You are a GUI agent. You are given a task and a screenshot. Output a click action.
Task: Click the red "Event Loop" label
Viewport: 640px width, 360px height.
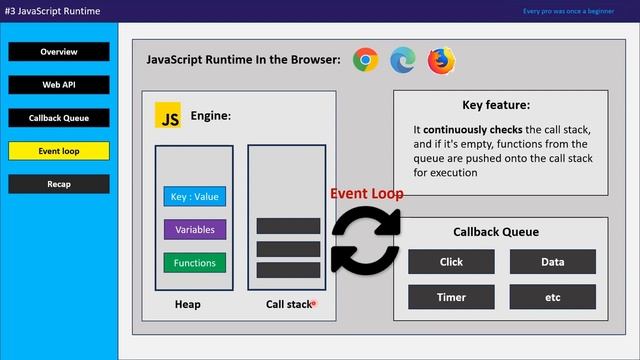pos(367,193)
